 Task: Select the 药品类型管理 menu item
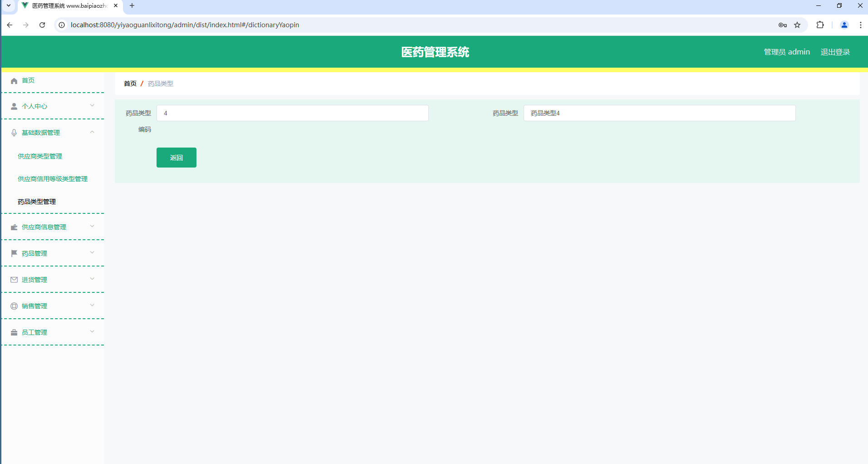(x=36, y=201)
